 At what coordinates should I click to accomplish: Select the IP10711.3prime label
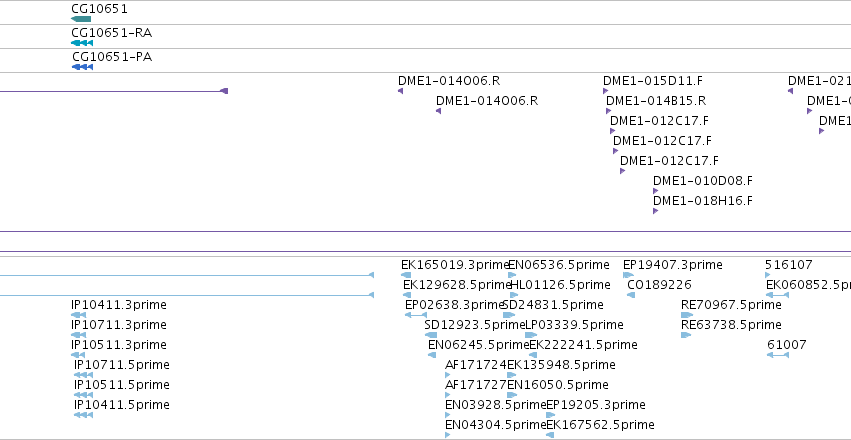pos(119,325)
